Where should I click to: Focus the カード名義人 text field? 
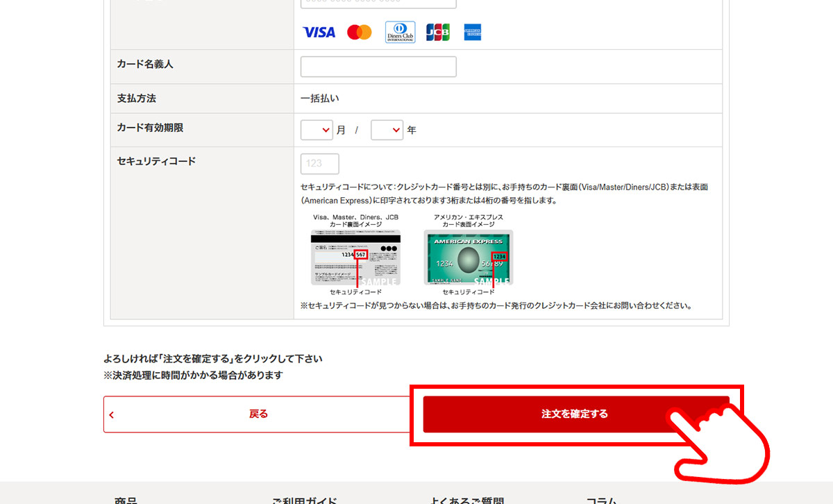tap(378, 67)
